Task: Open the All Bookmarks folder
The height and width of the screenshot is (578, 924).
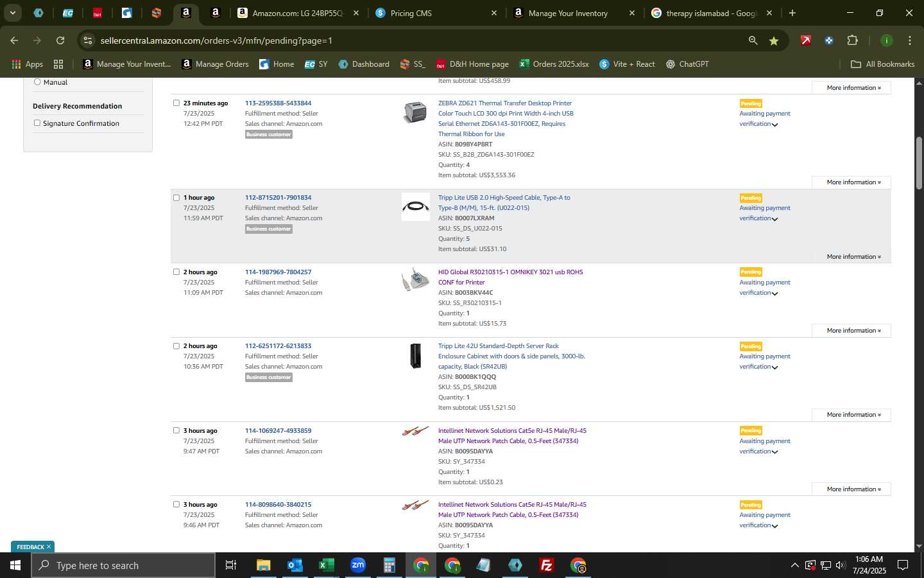Action: (882, 64)
